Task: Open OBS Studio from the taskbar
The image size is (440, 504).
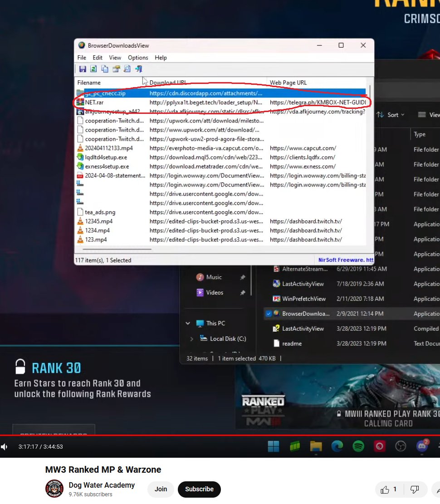Action: [x=401, y=446]
